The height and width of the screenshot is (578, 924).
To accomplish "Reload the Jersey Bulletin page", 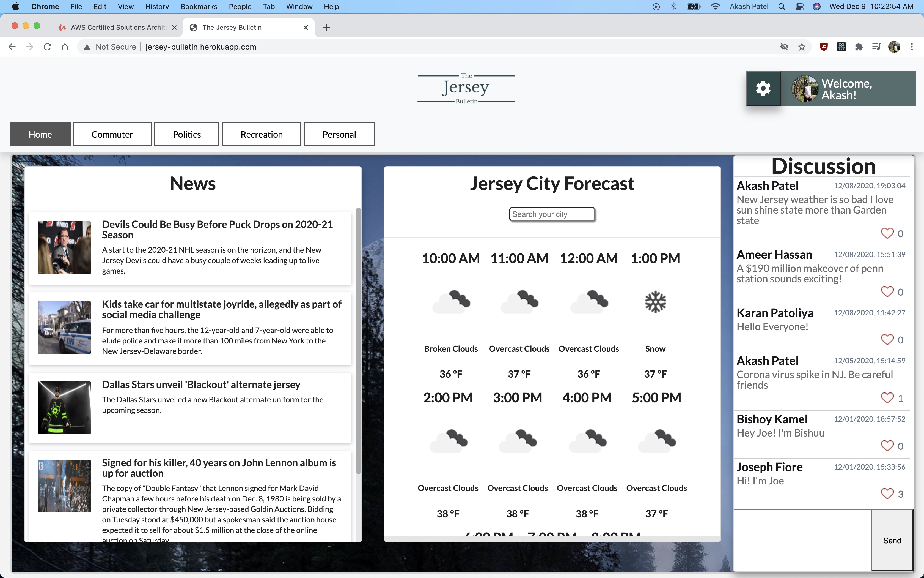I will point(47,47).
